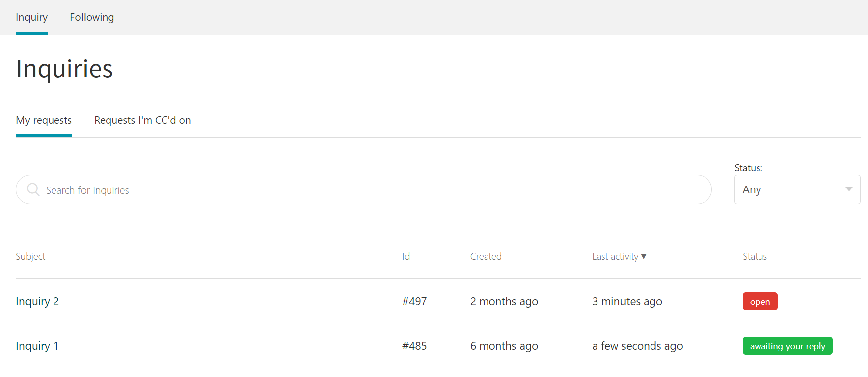The height and width of the screenshot is (377, 868).
Task: Click the open status badge
Action: click(760, 301)
